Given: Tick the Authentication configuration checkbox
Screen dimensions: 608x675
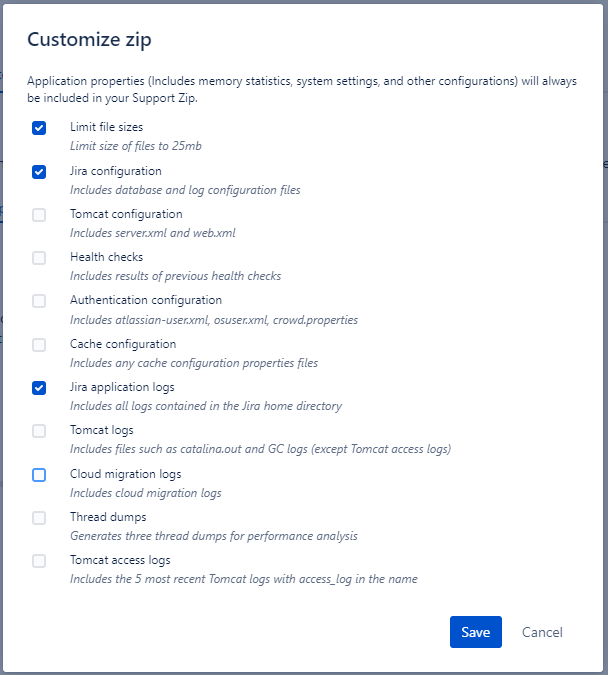Looking at the screenshot, I should coord(39,301).
